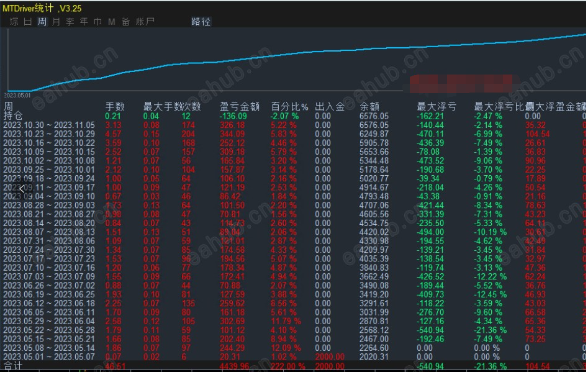Open the 月 monthly tab
The image size is (588, 372).
(56, 21)
